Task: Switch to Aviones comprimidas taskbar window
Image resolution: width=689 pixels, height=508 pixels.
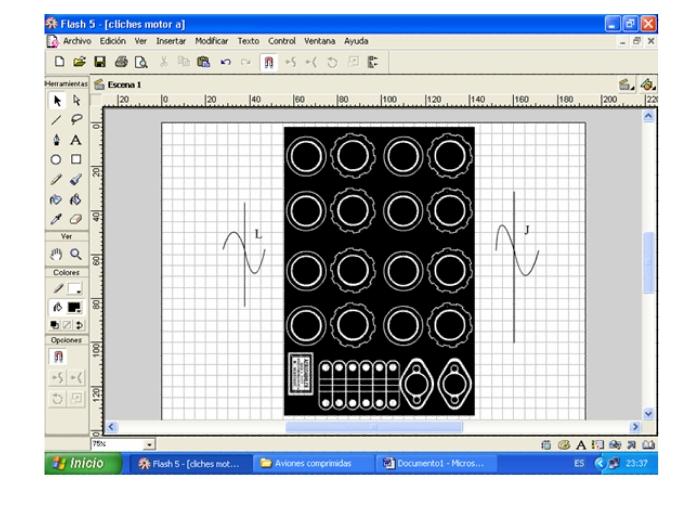Action: point(309,463)
